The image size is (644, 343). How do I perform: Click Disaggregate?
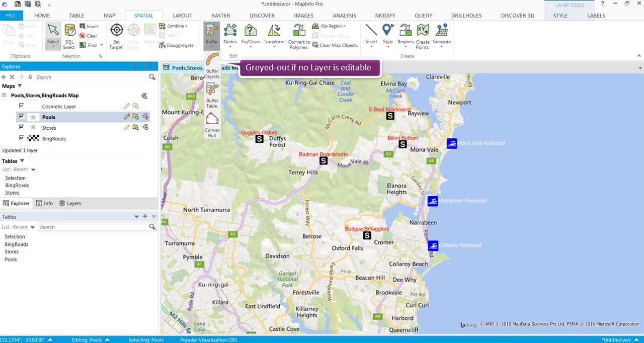coord(176,45)
